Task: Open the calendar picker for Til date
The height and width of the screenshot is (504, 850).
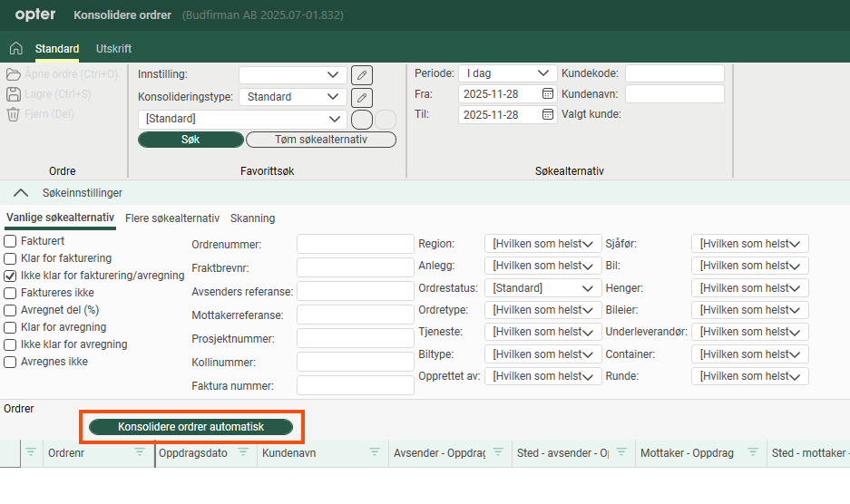Action: point(547,114)
